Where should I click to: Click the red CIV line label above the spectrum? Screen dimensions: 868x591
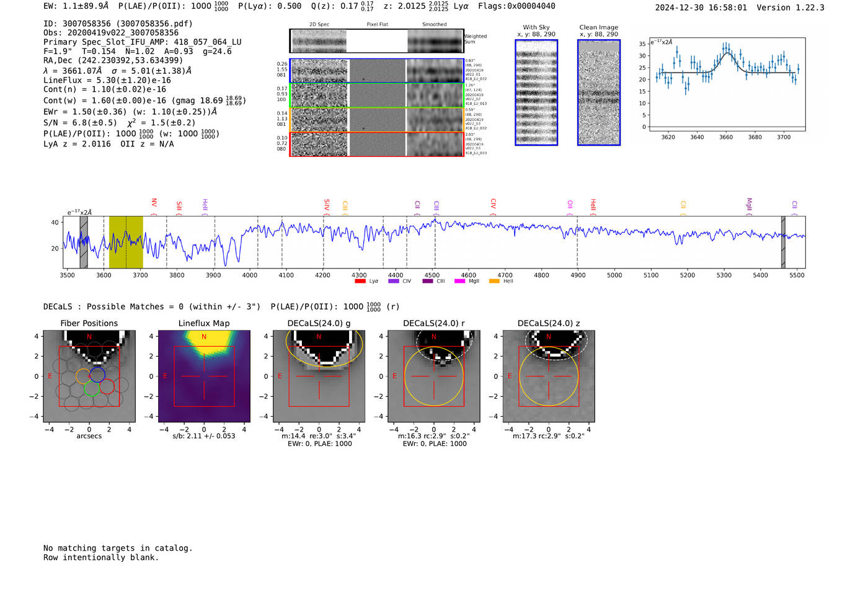click(493, 204)
